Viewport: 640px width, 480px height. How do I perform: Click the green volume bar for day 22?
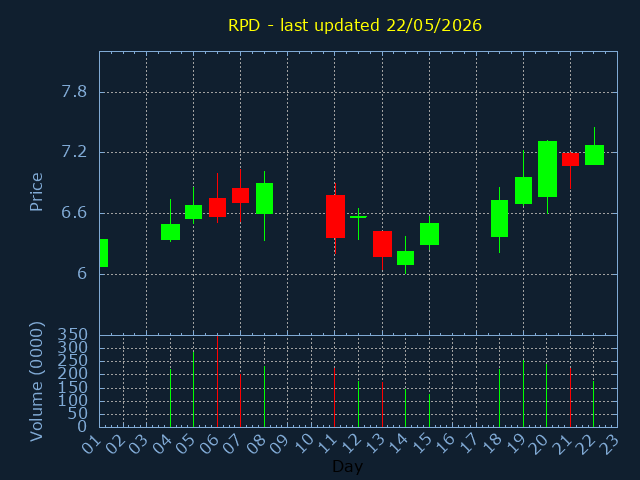593,404
